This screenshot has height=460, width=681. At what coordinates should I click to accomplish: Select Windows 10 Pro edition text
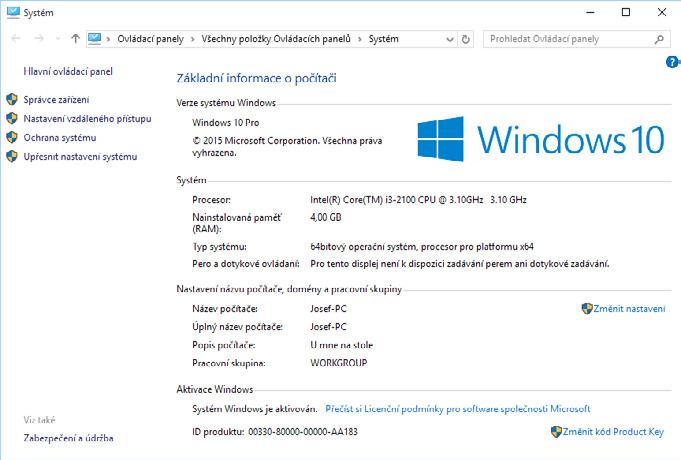point(225,123)
